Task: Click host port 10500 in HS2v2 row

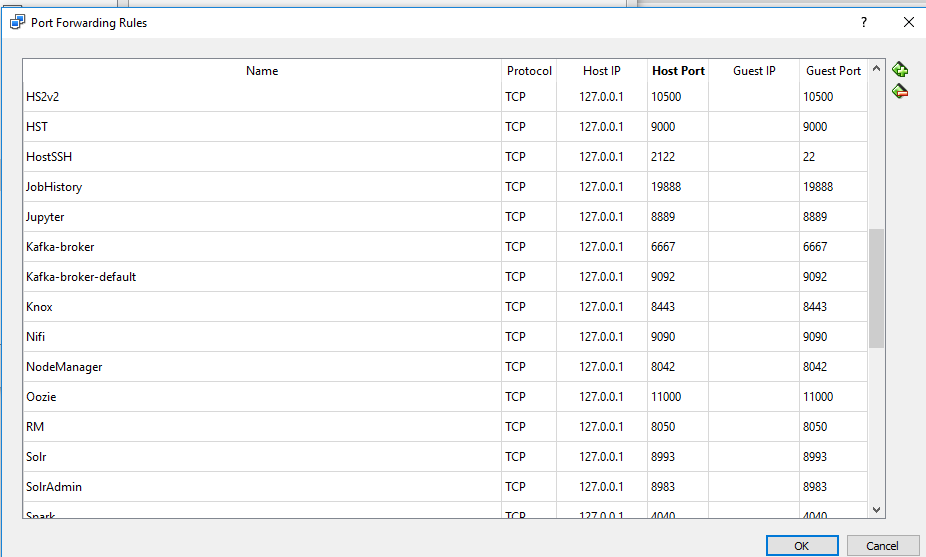Action: tap(666, 97)
